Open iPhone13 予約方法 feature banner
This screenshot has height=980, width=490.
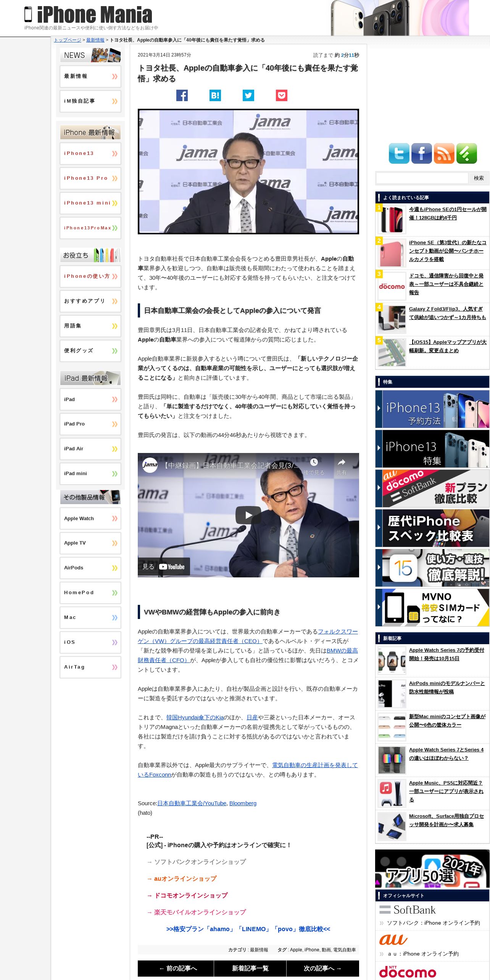432,409
